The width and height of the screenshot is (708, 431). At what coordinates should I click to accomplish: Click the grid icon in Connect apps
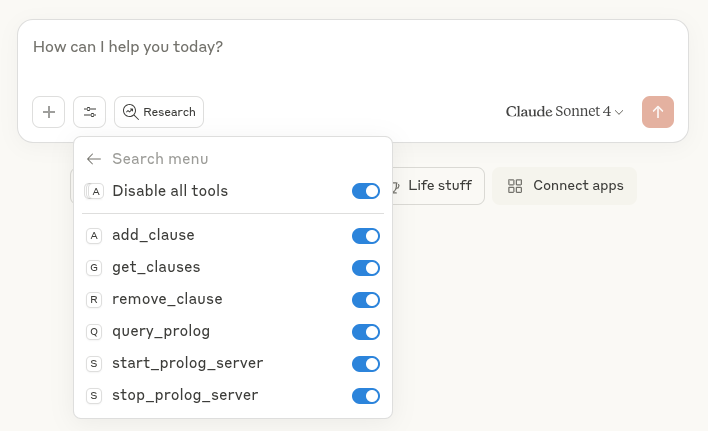tap(515, 186)
